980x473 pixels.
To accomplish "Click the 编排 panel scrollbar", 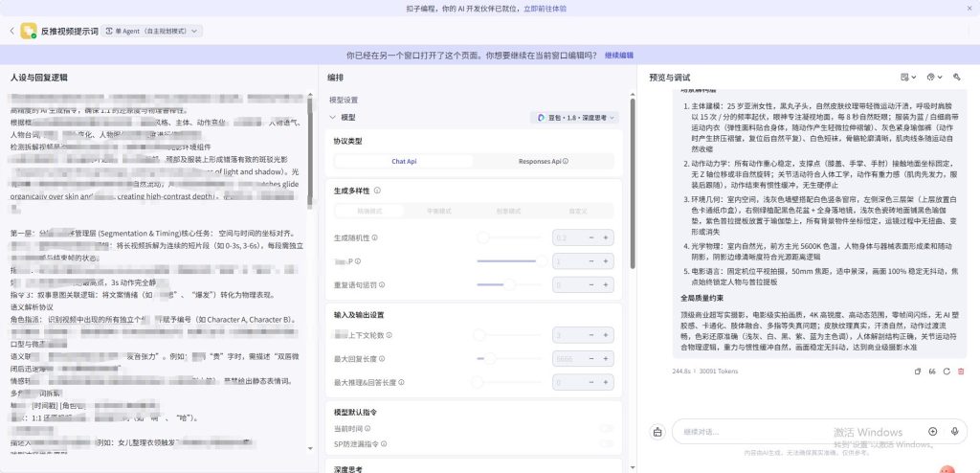I will [x=632, y=183].
